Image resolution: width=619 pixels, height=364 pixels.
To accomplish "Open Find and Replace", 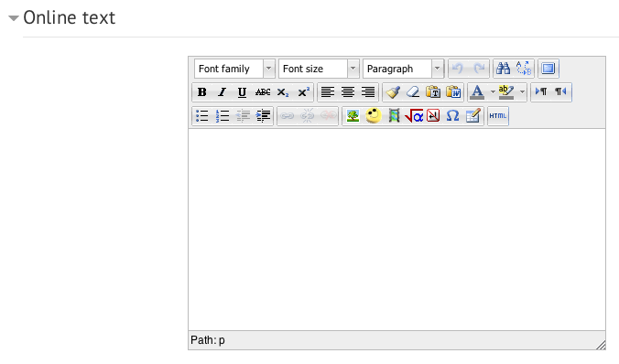I will [x=524, y=69].
